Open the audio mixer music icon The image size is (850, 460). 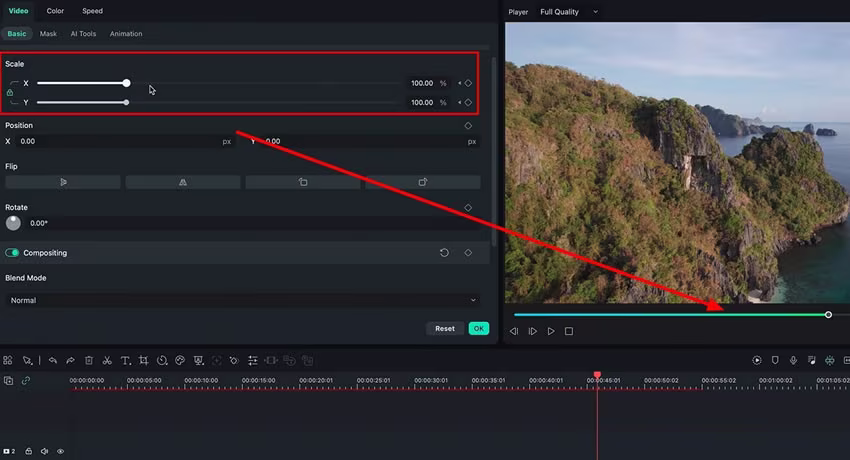point(812,360)
